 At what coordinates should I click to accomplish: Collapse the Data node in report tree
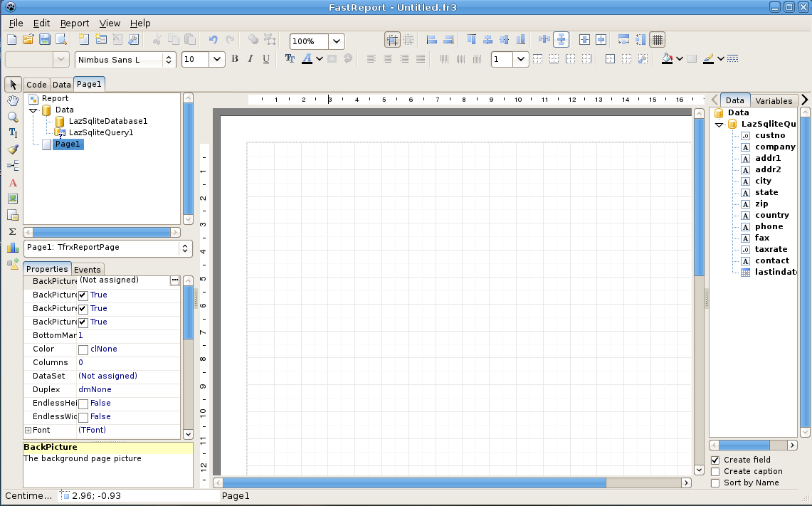[32, 110]
